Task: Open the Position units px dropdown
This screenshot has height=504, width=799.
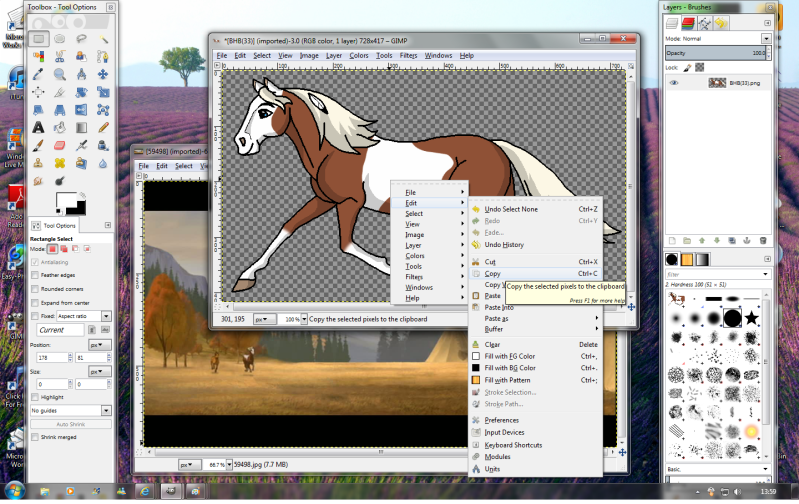Action: pyautogui.click(x=100, y=345)
